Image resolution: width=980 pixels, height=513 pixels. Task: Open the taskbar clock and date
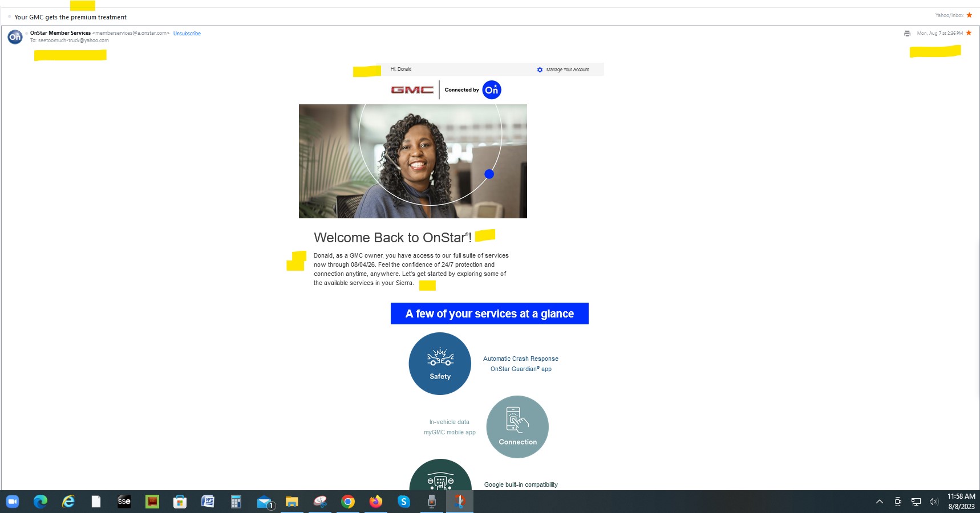tap(961, 502)
